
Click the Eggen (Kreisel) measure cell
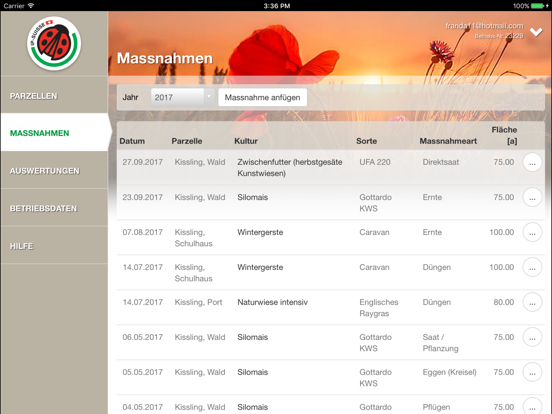[x=450, y=372]
